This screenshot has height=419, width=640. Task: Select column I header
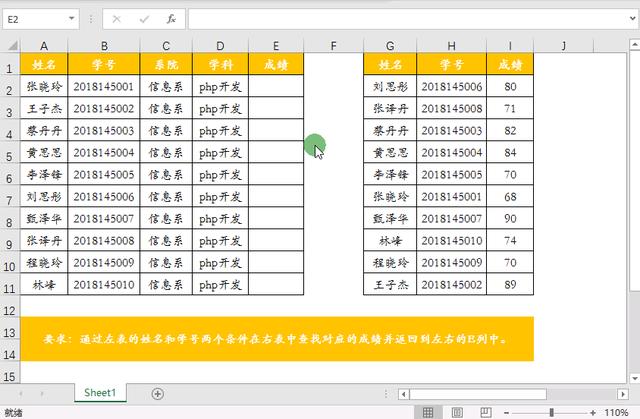tap(510, 46)
